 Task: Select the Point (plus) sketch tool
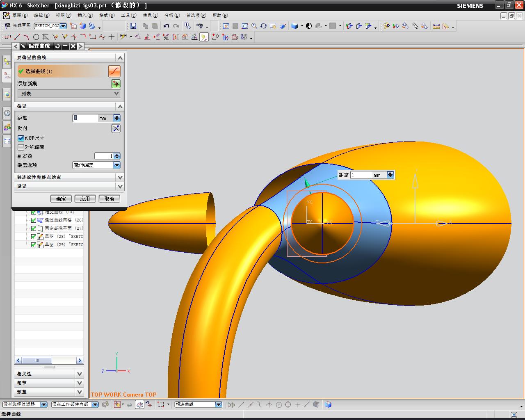click(112, 37)
